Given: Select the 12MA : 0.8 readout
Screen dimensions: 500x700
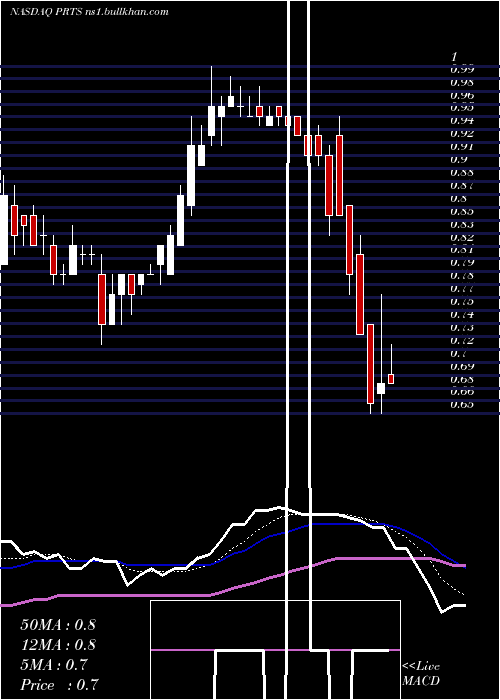Looking at the screenshot, I should tap(58, 645).
